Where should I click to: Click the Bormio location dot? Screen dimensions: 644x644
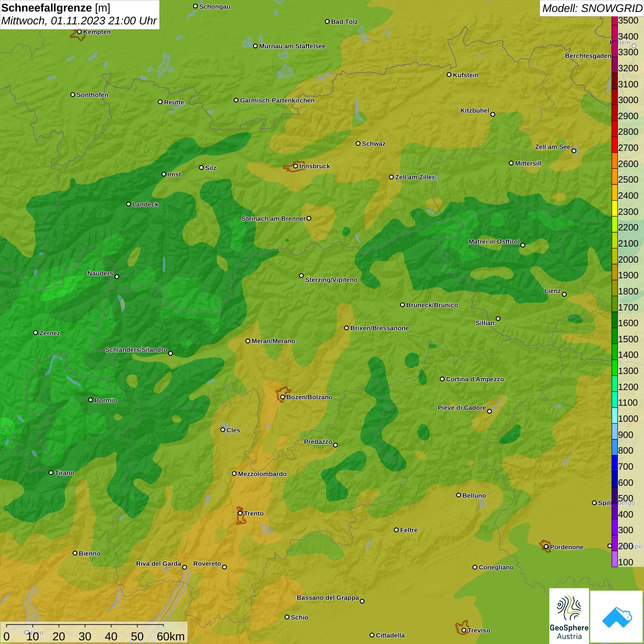tap(91, 400)
